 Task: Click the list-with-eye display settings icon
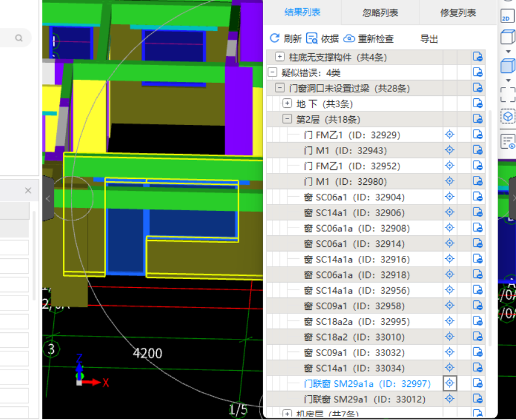coord(508,142)
